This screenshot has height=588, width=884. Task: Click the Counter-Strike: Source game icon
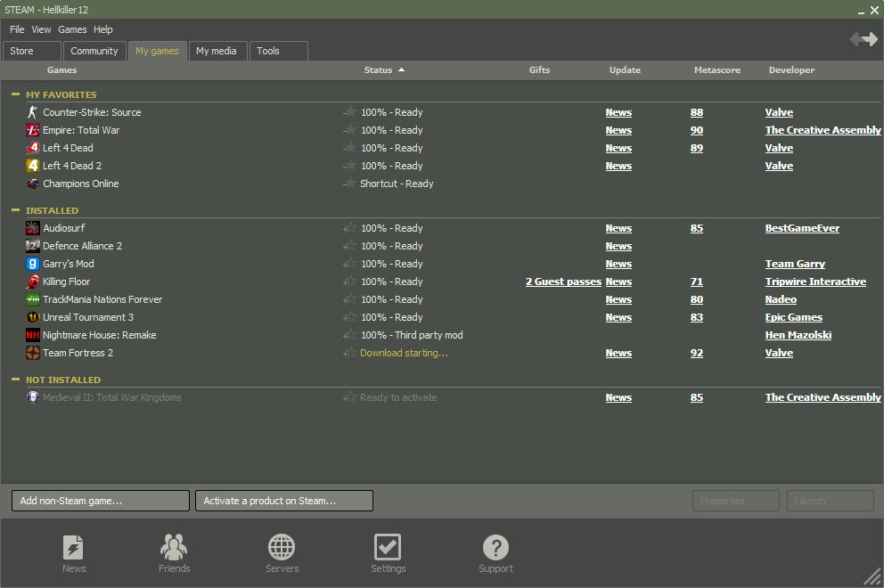(33, 112)
